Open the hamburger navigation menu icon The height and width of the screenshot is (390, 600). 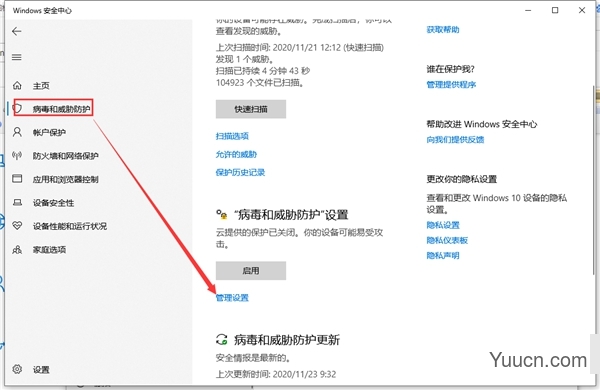16,57
